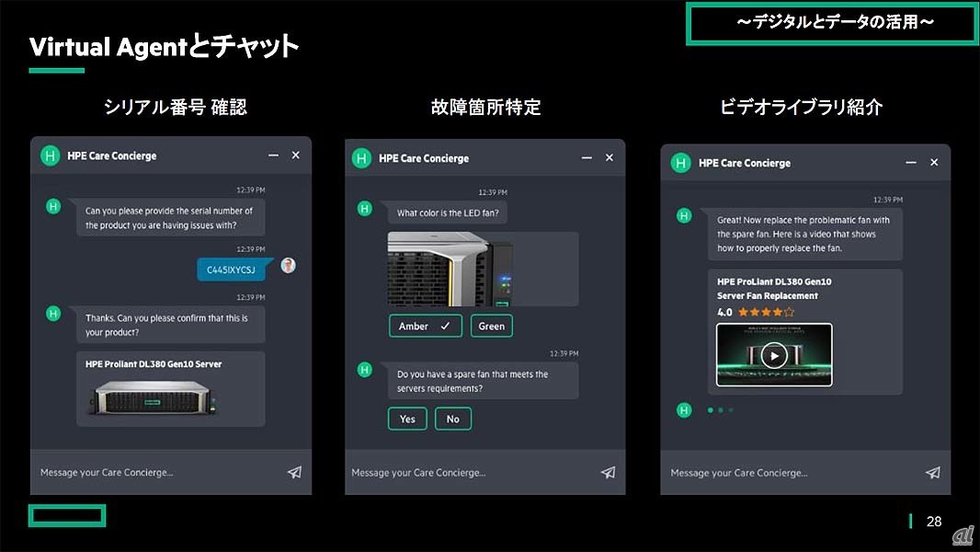
Task: Click 'HPE ProLiant DL380 Gen10 Server Fan Replacement' title
Action: (774, 288)
